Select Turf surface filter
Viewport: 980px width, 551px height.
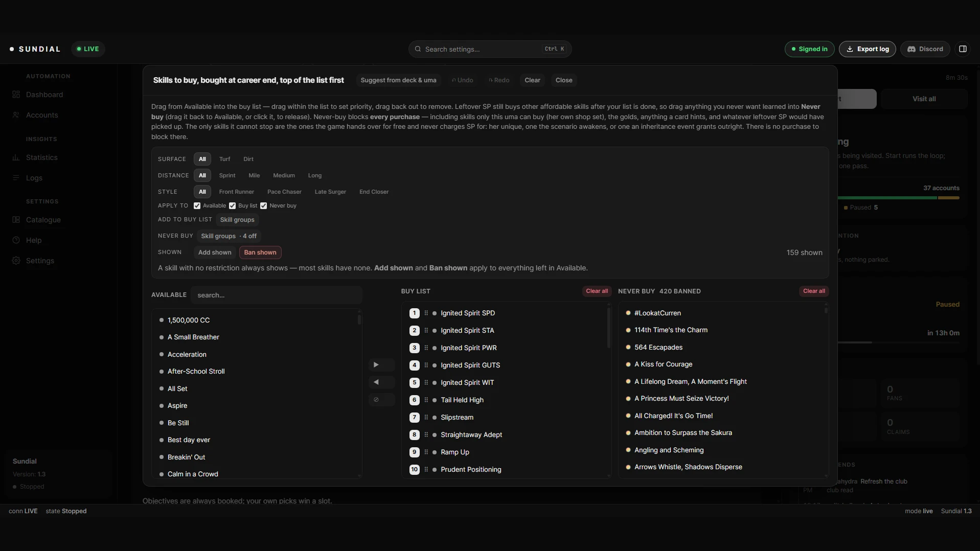click(x=224, y=159)
